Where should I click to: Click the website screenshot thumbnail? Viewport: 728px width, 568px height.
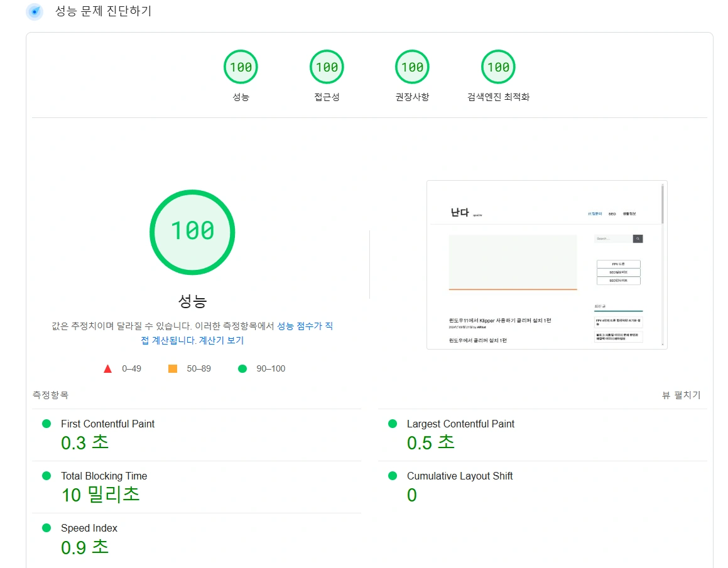[546, 265]
